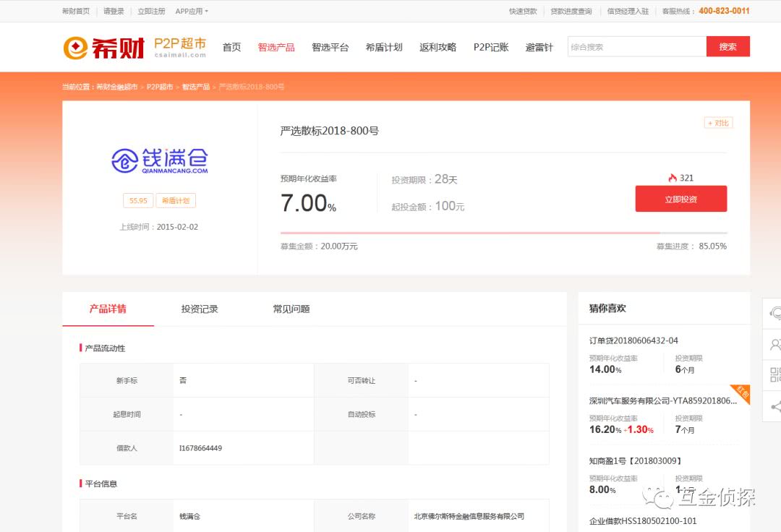
Task: Select 智选产品 navigation item
Action: pyautogui.click(x=276, y=47)
